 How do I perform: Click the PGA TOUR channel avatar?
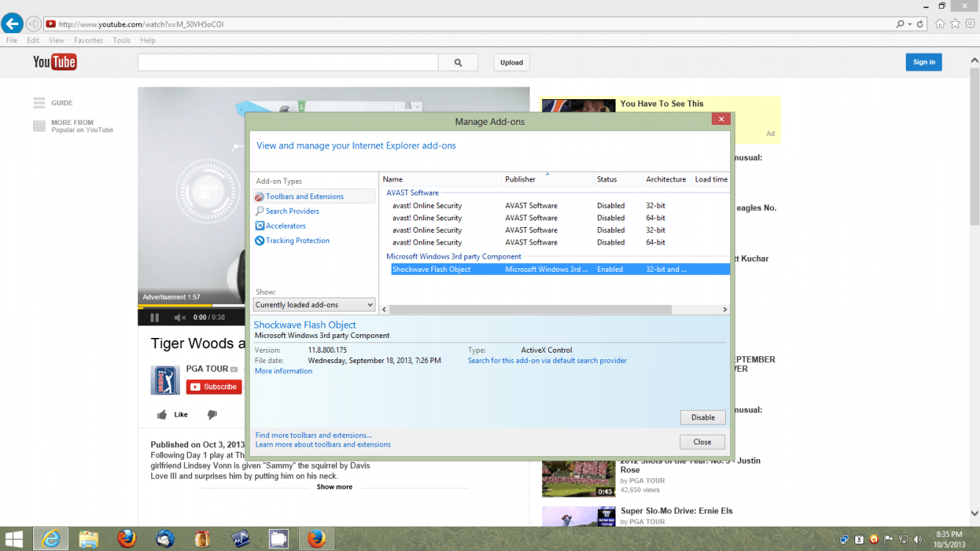[165, 381]
